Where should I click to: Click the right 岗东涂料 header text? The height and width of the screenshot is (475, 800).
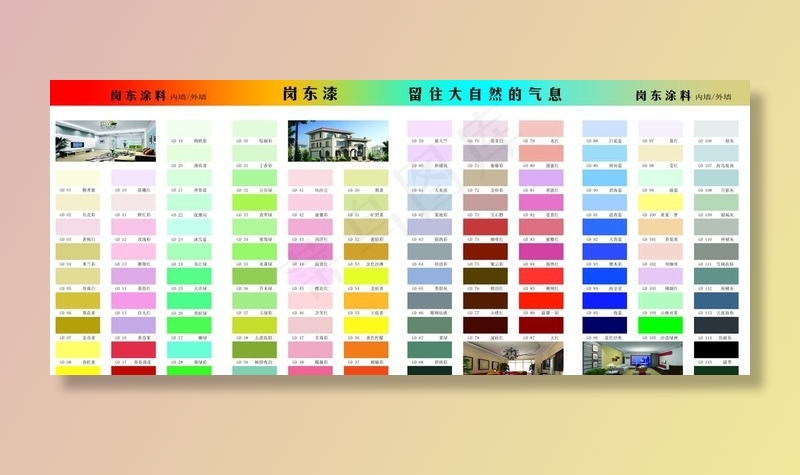tap(663, 95)
